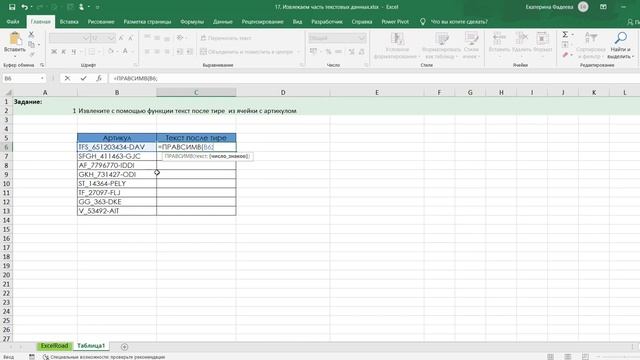Image resolution: width=640 pixels, height=360 pixels.
Task: Switch to the Рецензирование tab
Action: pyautogui.click(x=262, y=22)
